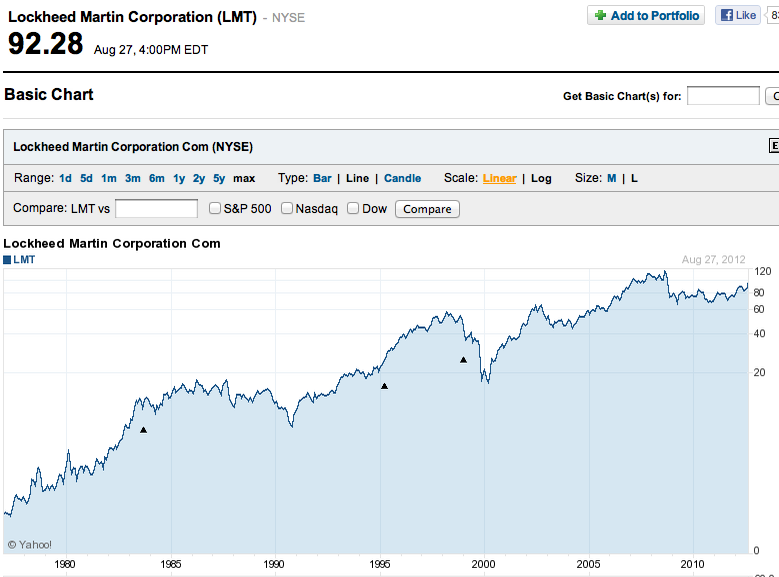Click the split marker triangle near 1995
This screenshot has height=577, width=779.
coord(384,386)
